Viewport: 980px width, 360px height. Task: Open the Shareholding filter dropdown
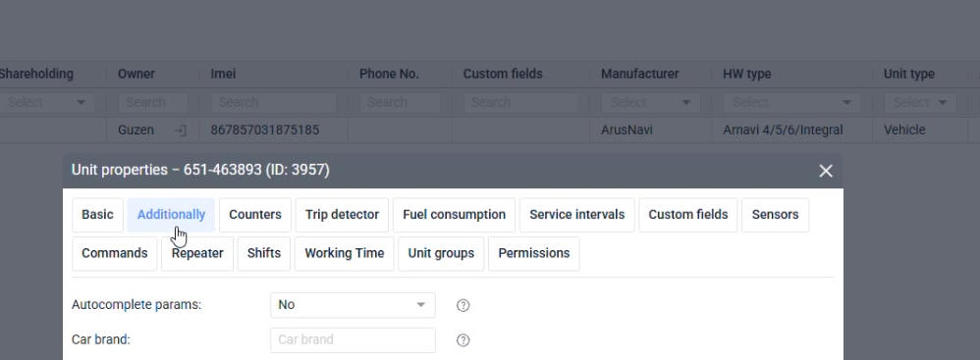[45, 102]
